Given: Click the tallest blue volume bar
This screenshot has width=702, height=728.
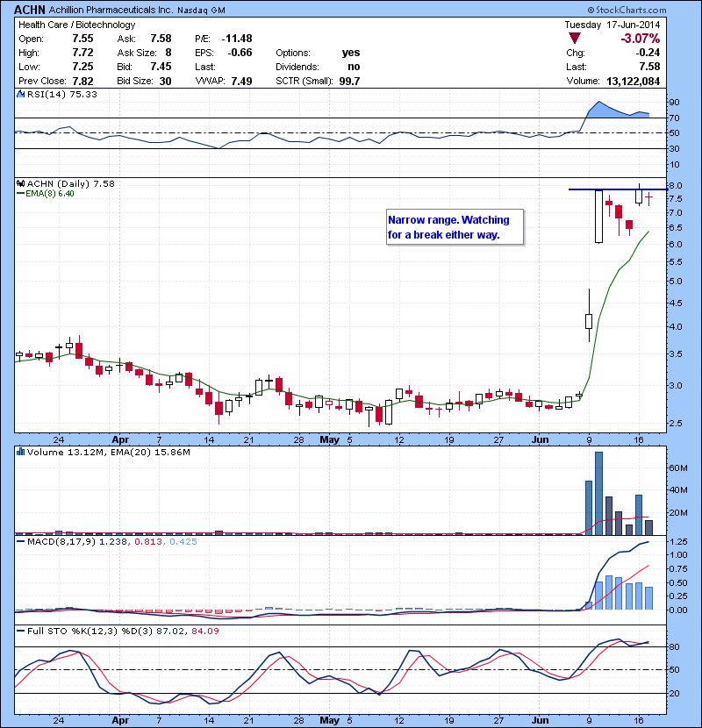Looking at the screenshot, I should point(598,494).
